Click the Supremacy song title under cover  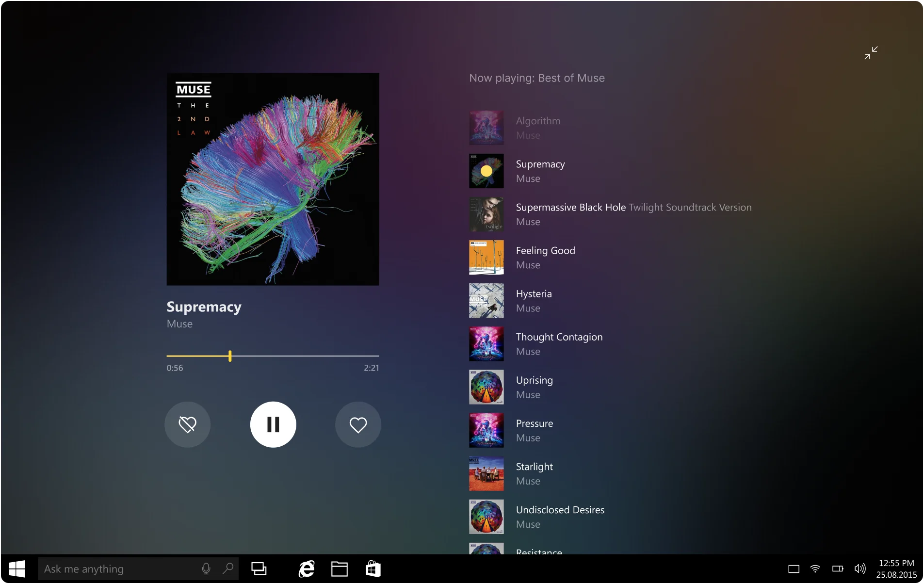[x=204, y=307]
